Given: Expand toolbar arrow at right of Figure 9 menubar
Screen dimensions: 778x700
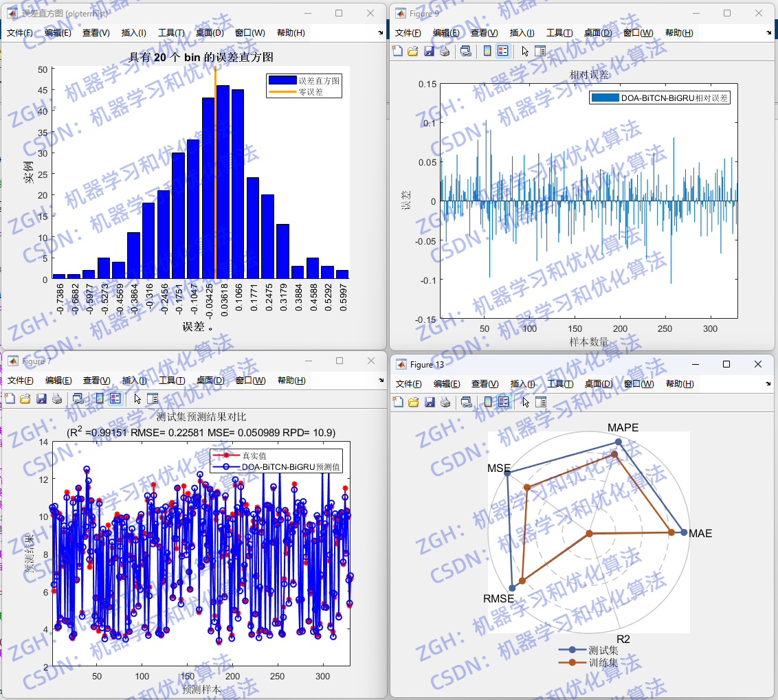Looking at the screenshot, I should coord(768,33).
